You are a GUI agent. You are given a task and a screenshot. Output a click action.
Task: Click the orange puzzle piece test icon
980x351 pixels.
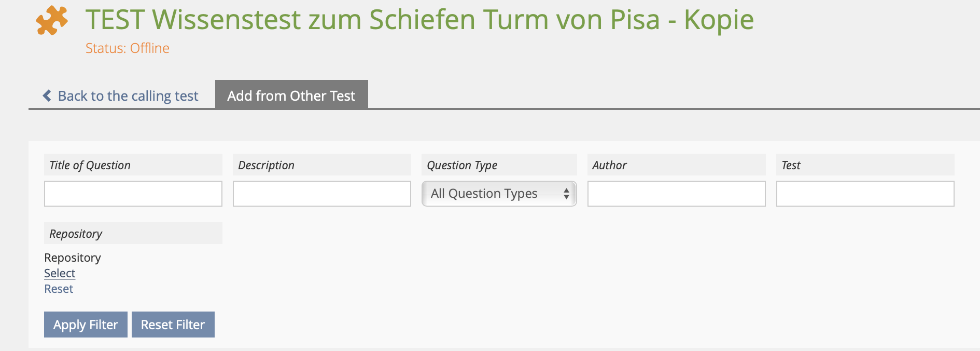[51, 21]
